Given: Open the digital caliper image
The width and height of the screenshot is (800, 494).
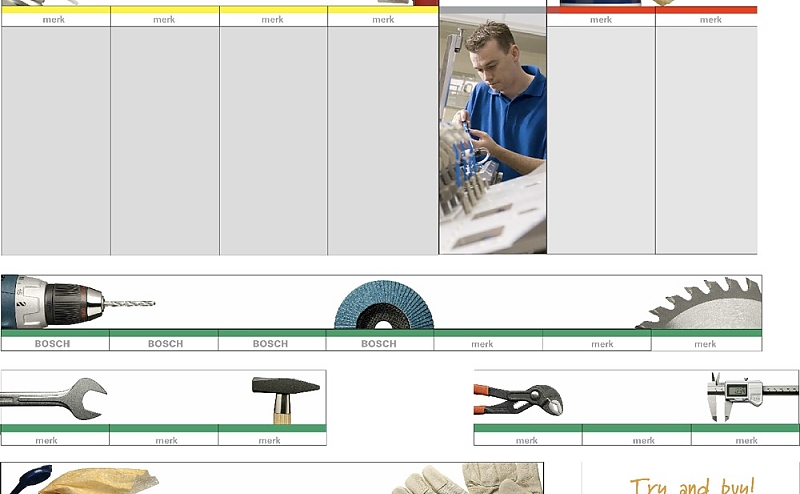Looking at the screenshot, I should (x=753, y=397).
